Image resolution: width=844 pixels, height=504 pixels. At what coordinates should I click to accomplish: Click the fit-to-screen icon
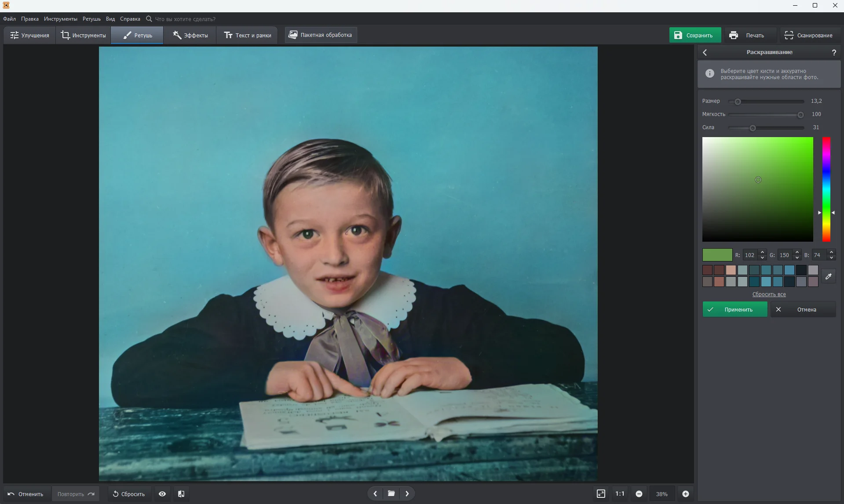coord(601,494)
